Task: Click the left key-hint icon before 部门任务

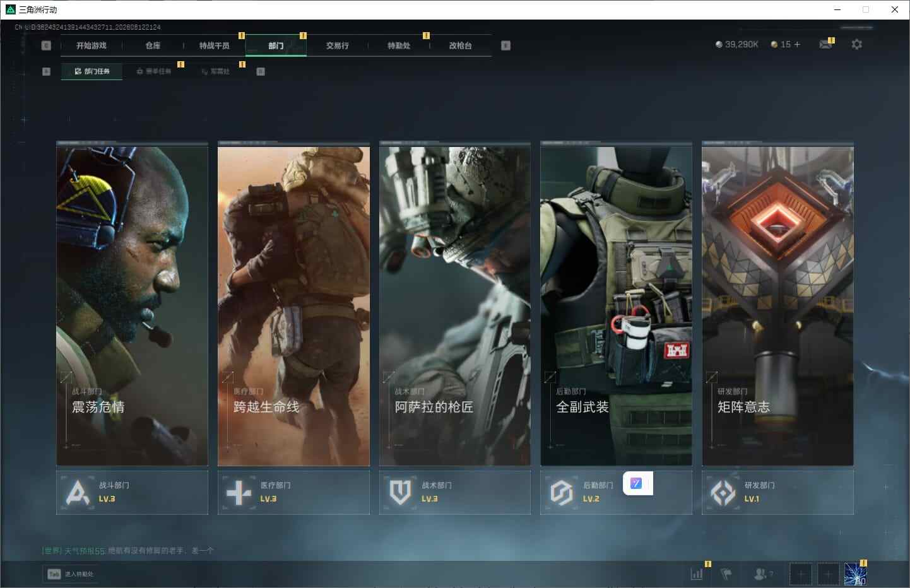Action: point(46,71)
